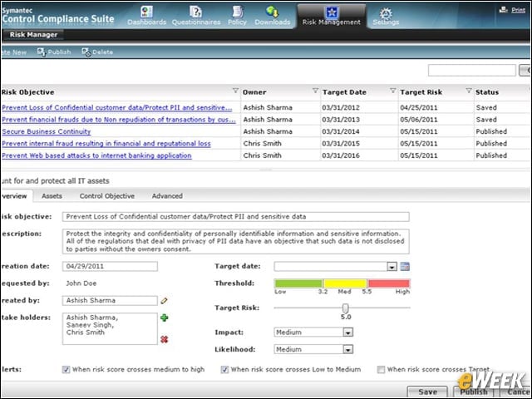Click the Print icon in header
The image size is (532, 399).
tap(504, 10)
